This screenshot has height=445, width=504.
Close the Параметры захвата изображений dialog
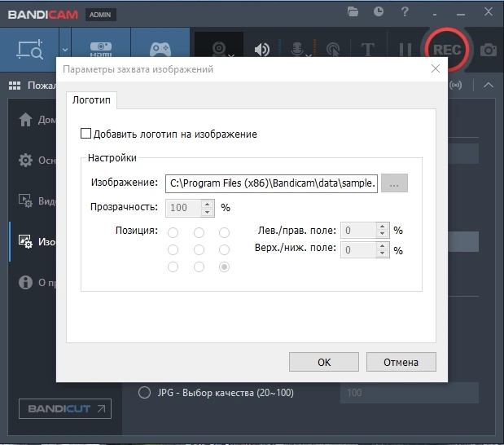(x=436, y=68)
